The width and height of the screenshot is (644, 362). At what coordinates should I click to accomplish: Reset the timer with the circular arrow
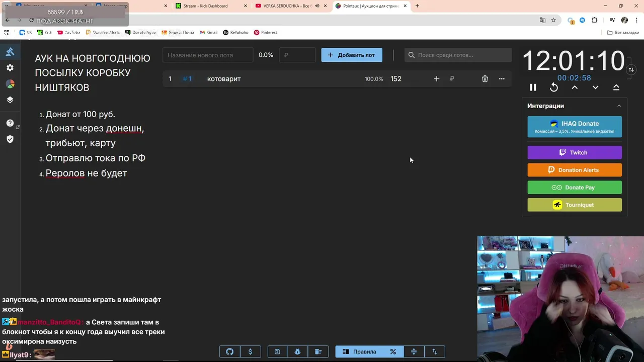click(x=554, y=87)
